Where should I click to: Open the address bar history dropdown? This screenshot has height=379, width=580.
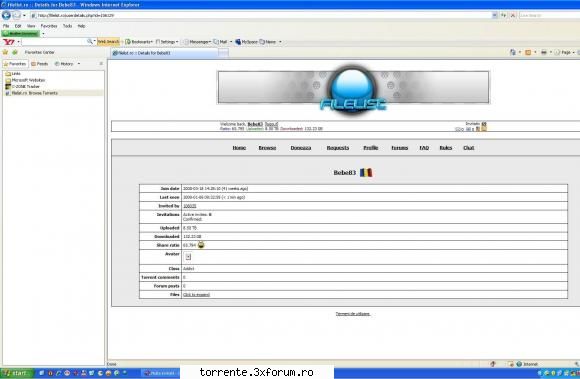pyautogui.click(x=495, y=16)
